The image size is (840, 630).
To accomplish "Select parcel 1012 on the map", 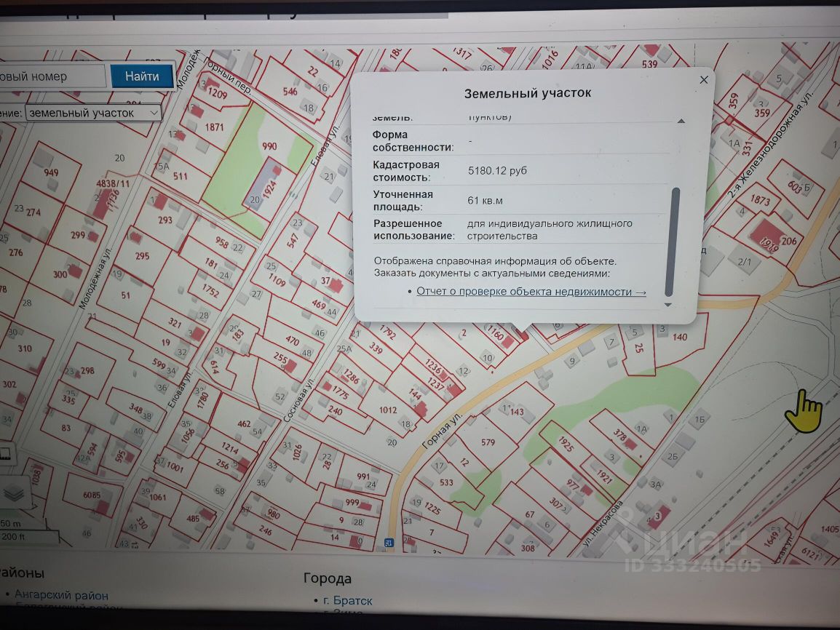I will pyautogui.click(x=388, y=410).
